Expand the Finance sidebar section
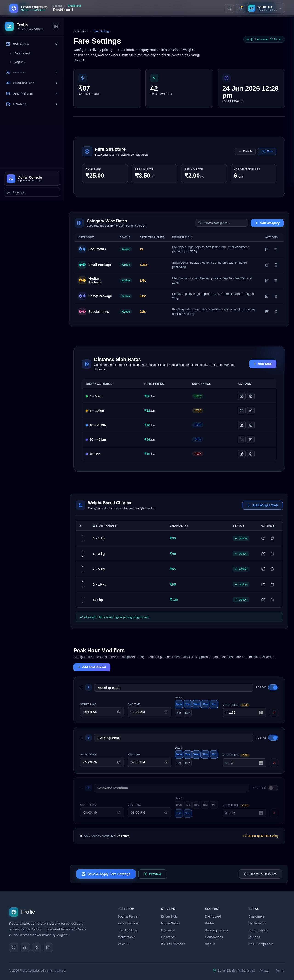 click(32, 104)
